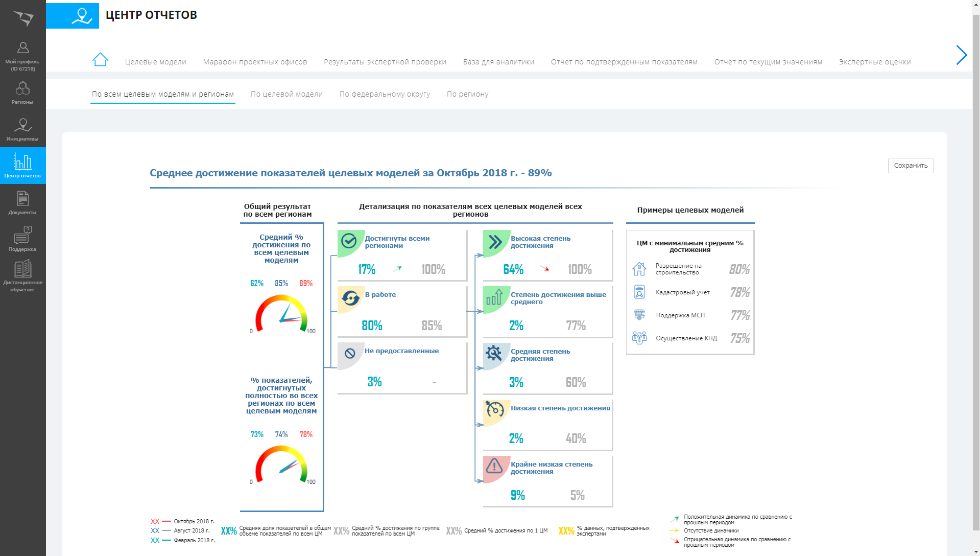Open the Целевые модели tab
Viewport: 980px width, 556px height.
click(155, 62)
